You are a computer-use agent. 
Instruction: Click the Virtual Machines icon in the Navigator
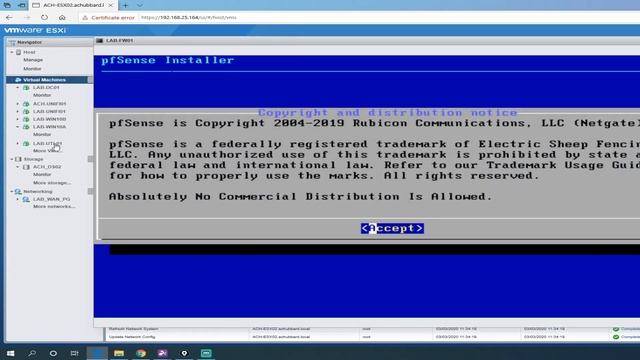pyautogui.click(x=18, y=80)
